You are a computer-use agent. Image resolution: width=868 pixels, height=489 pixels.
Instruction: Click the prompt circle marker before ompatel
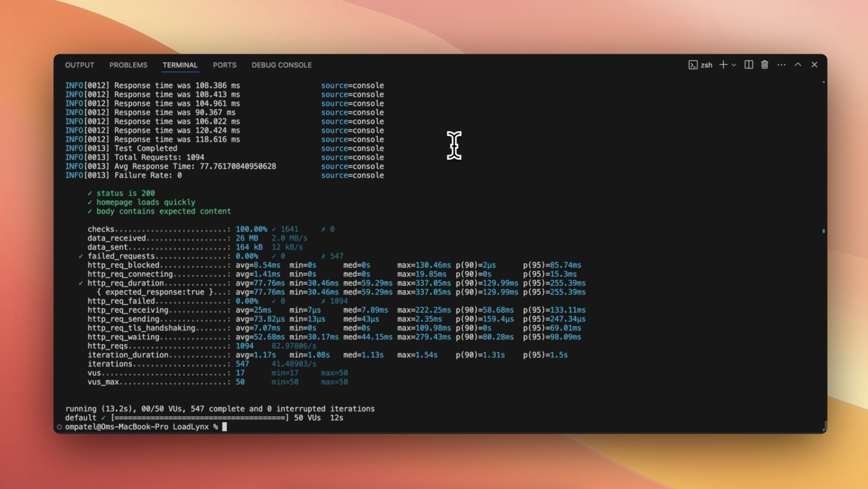coord(59,427)
